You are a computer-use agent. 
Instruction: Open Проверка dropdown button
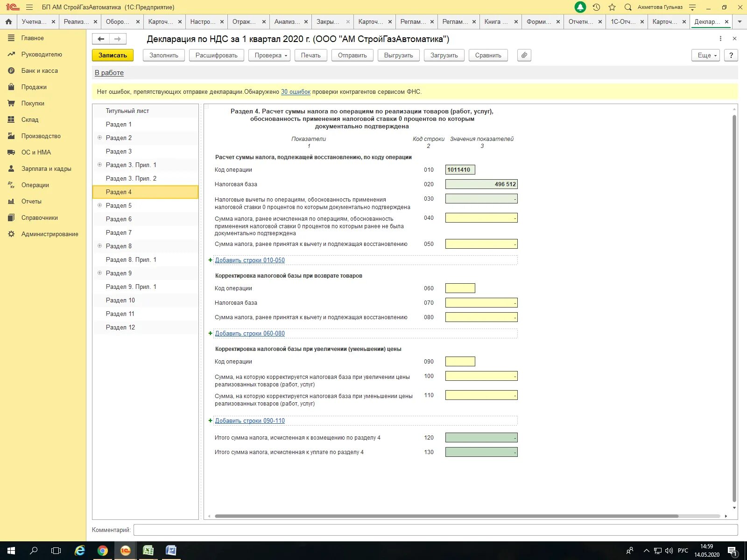point(270,55)
